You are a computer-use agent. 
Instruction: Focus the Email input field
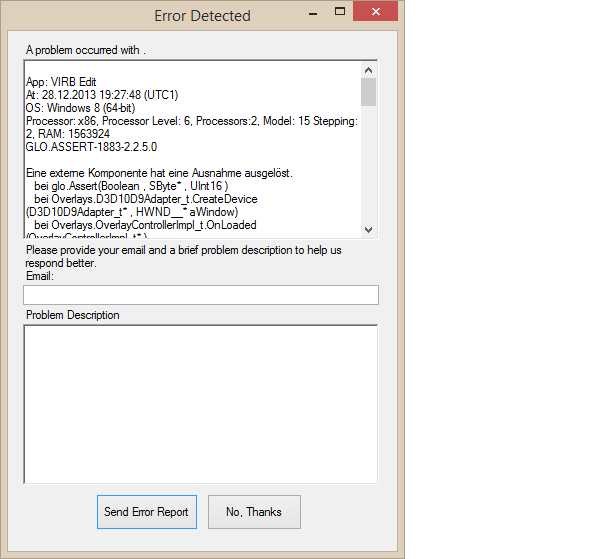pyautogui.click(x=201, y=295)
